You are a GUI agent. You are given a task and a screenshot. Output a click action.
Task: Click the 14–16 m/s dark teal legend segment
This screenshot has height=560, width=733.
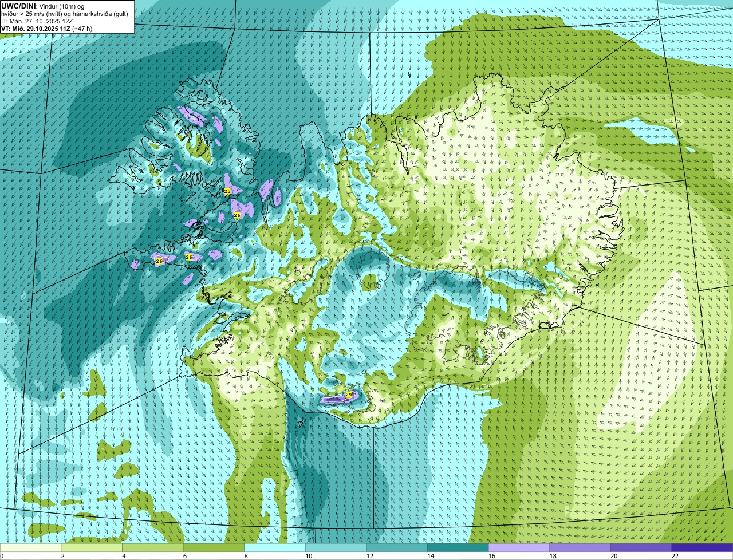pyautogui.click(x=458, y=548)
